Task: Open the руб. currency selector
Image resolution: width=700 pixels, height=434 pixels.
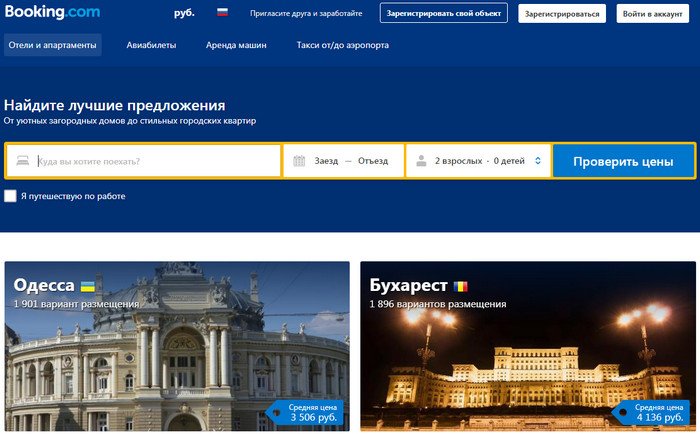Action: coord(184,13)
